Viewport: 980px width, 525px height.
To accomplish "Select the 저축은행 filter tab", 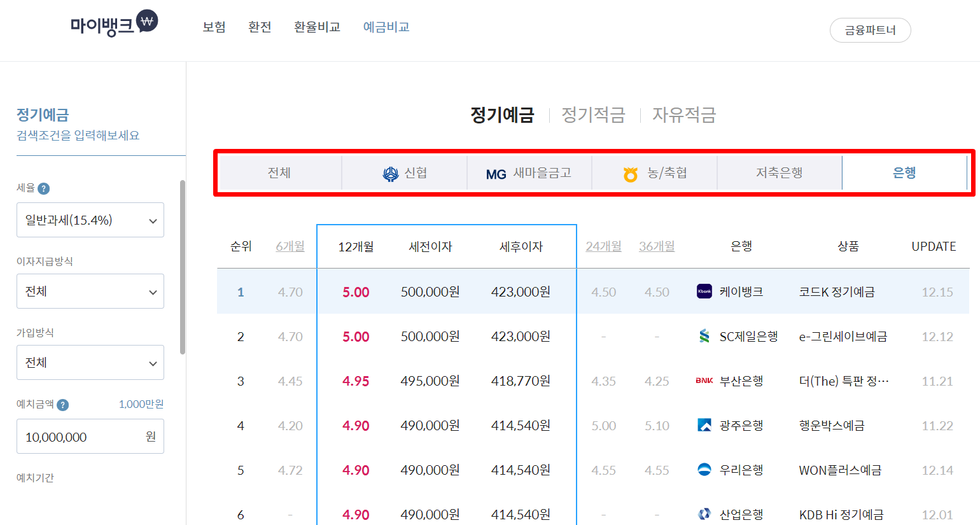I will pos(780,172).
